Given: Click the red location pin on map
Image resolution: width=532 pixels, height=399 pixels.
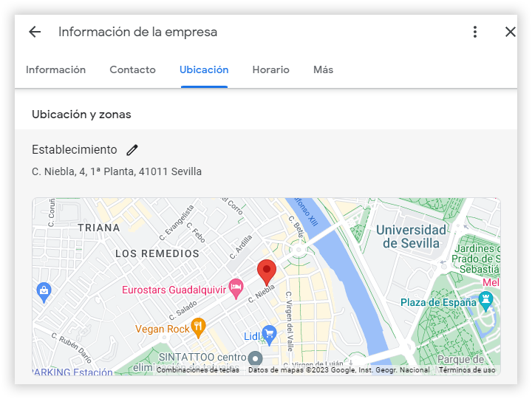Looking at the screenshot, I should [x=267, y=272].
